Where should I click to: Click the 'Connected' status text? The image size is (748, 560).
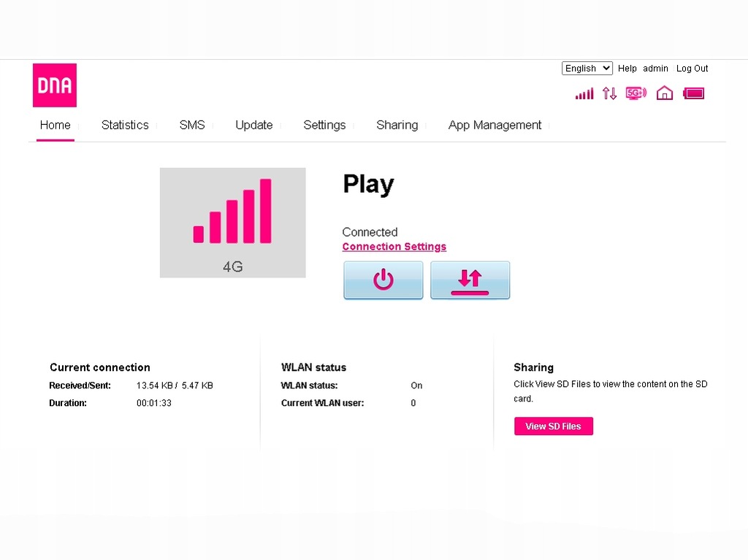pos(370,232)
